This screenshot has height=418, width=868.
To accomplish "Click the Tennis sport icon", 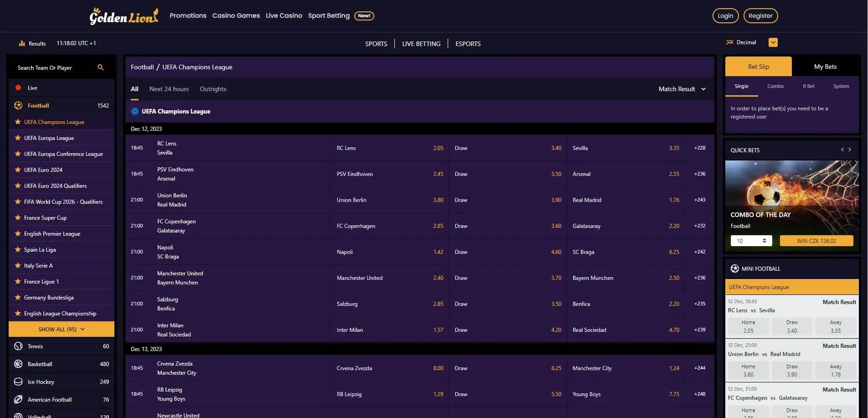I will 18,346.
